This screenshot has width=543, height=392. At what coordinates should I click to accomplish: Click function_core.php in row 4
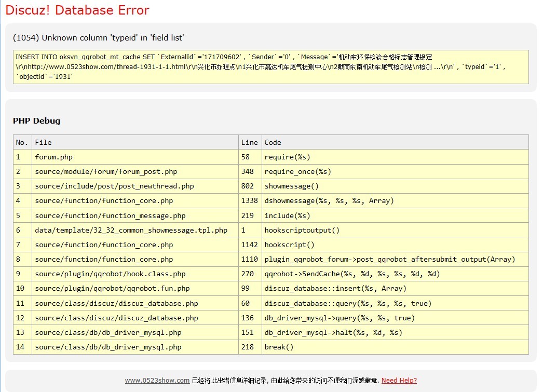(135, 200)
